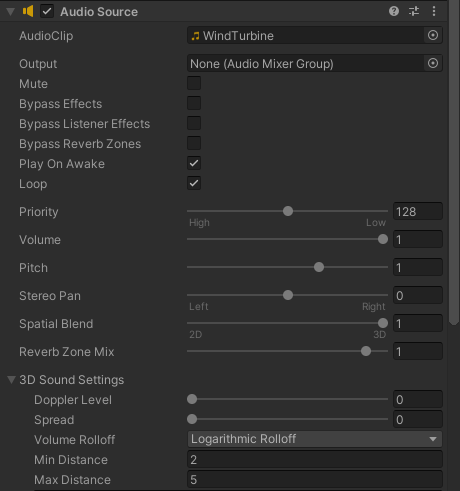Viewport: 460px width, 491px height.
Task: Uncheck the Loop checkbox
Action: coord(194,183)
